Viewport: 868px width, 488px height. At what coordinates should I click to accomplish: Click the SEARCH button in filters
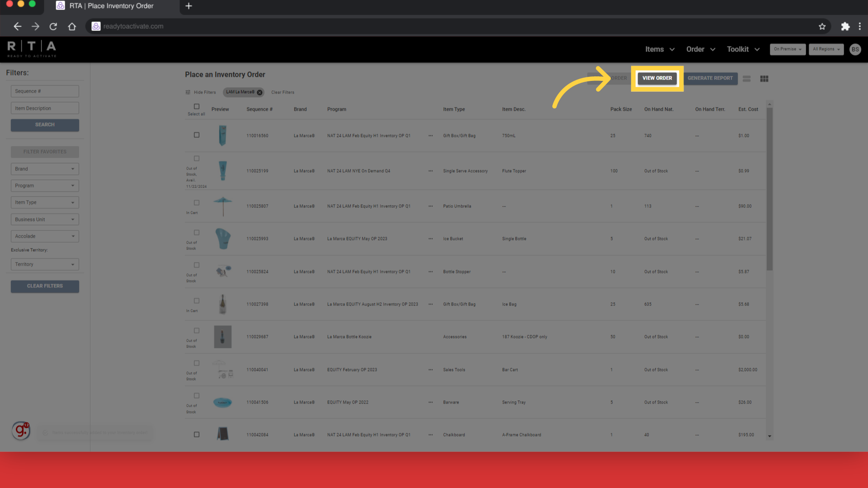45,125
